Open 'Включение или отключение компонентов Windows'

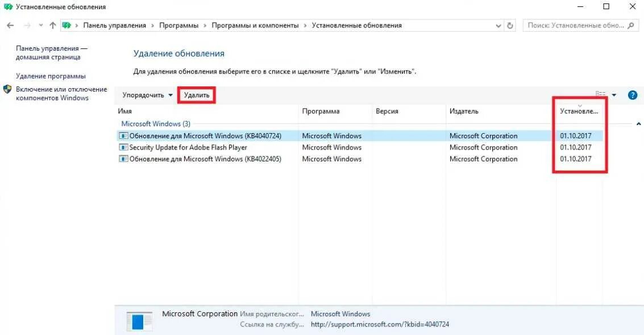61,93
